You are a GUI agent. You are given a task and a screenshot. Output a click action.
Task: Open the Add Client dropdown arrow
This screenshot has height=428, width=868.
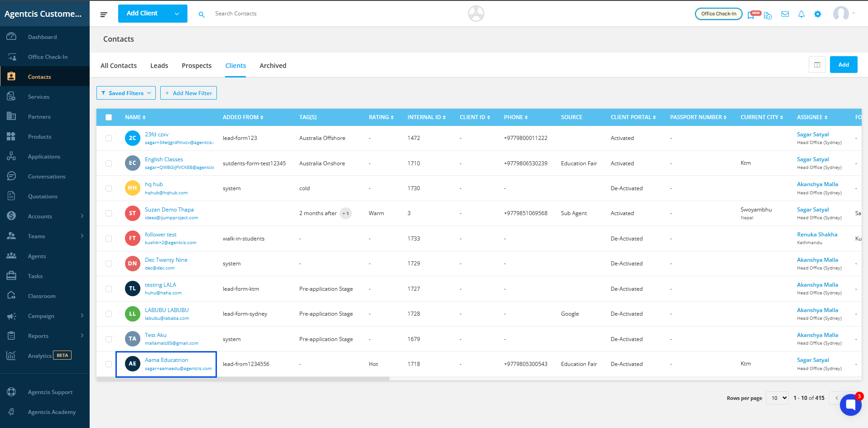pyautogui.click(x=177, y=14)
